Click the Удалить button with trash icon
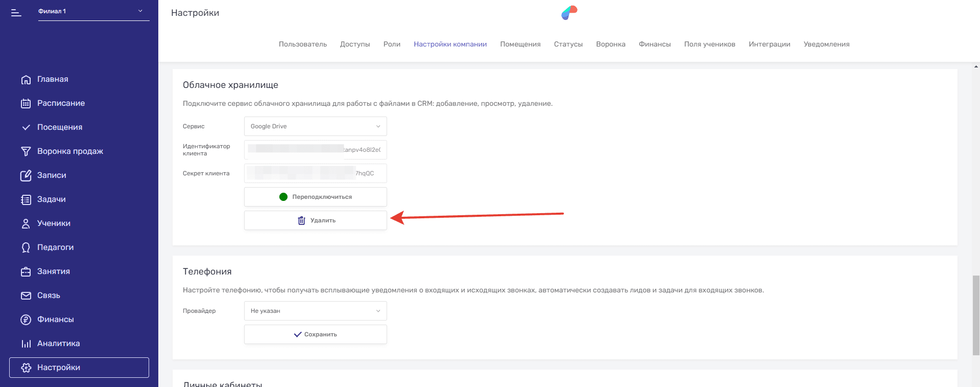The width and height of the screenshot is (980, 387). coord(315,220)
